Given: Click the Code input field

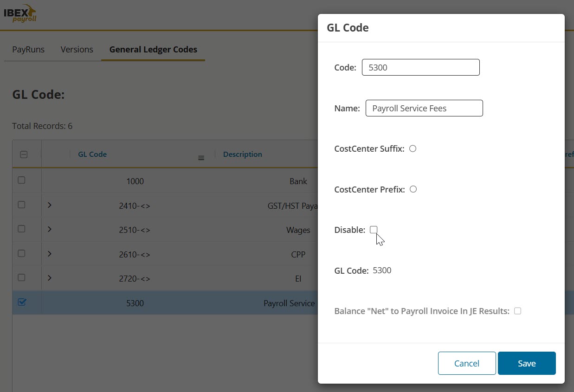Looking at the screenshot, I should coord(420,67).
